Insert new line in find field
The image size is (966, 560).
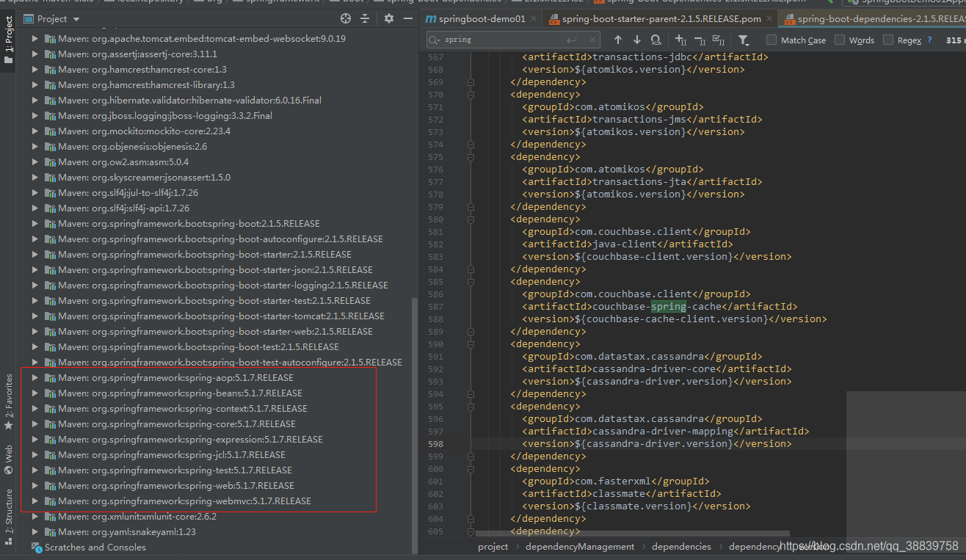[x=573, y=40]
